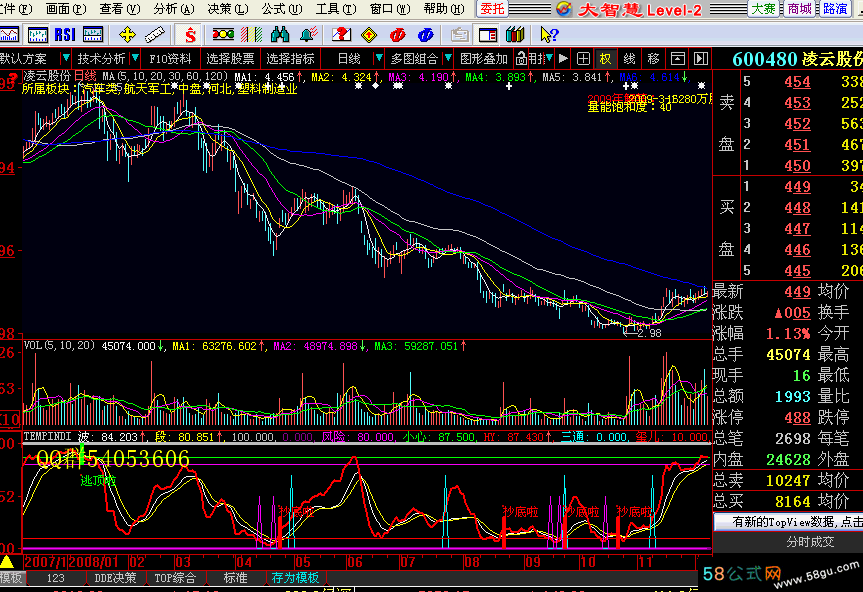Click the 2.98 low price label
The height and width of the screenshot is (592, 863).
(x=649, y=333)
